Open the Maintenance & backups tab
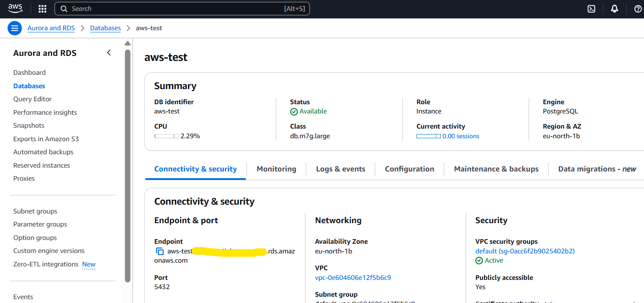644x303 pixels. click(496, 169)
